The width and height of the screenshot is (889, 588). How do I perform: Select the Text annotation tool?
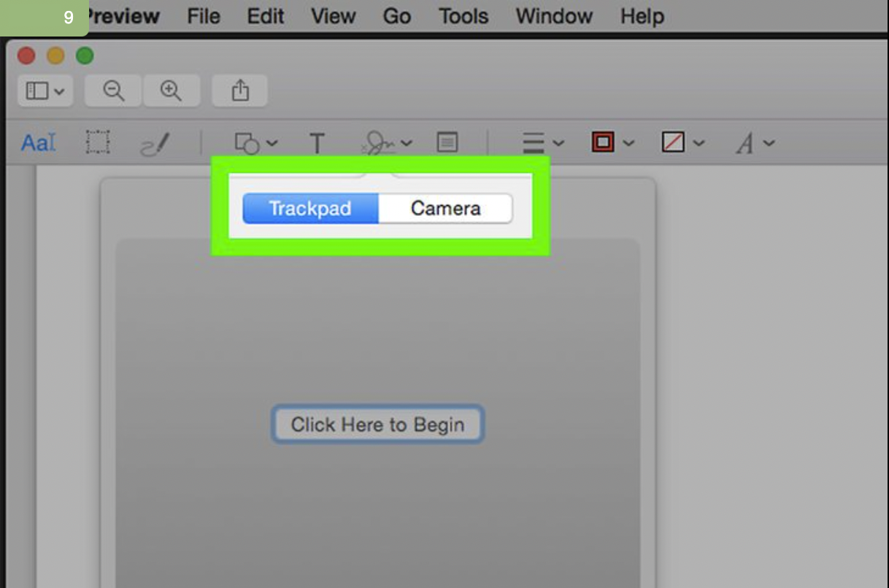pyautogui.click(x=317, y=143)
